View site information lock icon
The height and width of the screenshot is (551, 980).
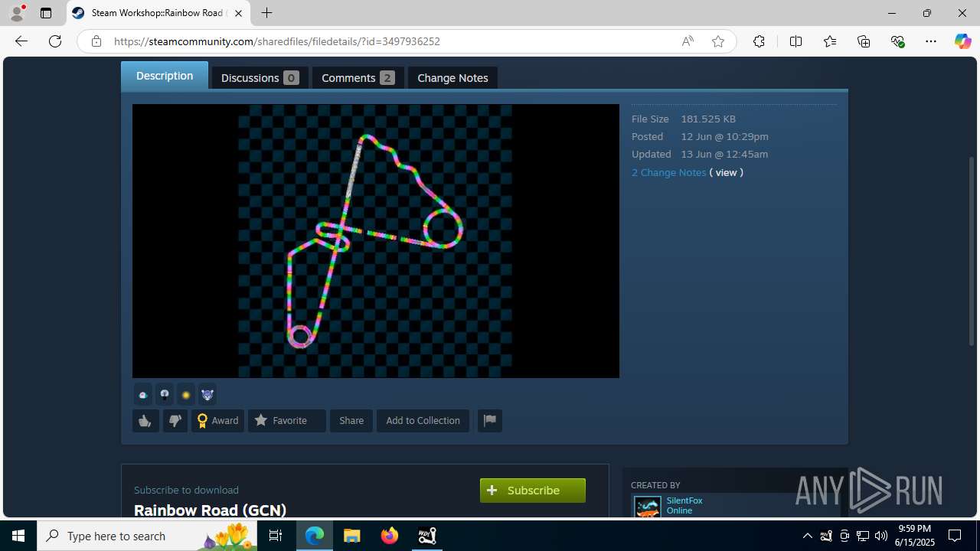tap(96, 41)
